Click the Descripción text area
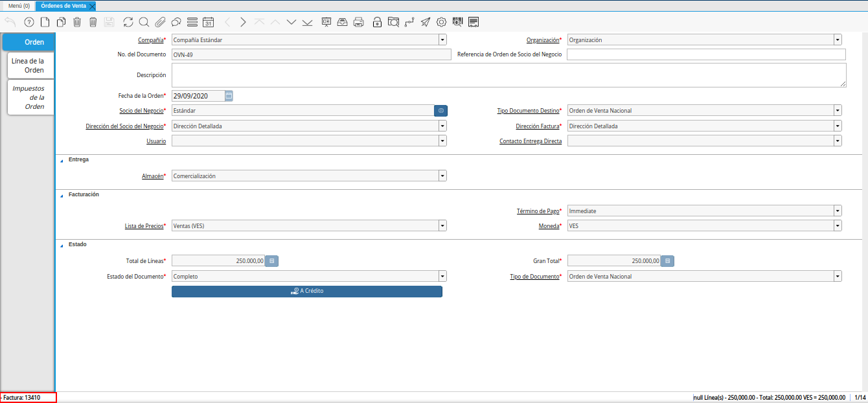 [508, 75]
